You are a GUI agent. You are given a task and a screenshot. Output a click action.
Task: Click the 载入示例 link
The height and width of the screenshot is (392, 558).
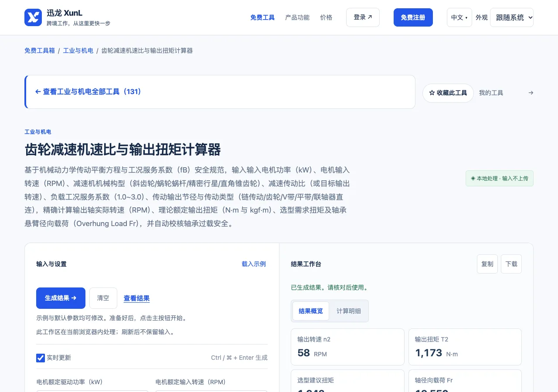(254, 264)
